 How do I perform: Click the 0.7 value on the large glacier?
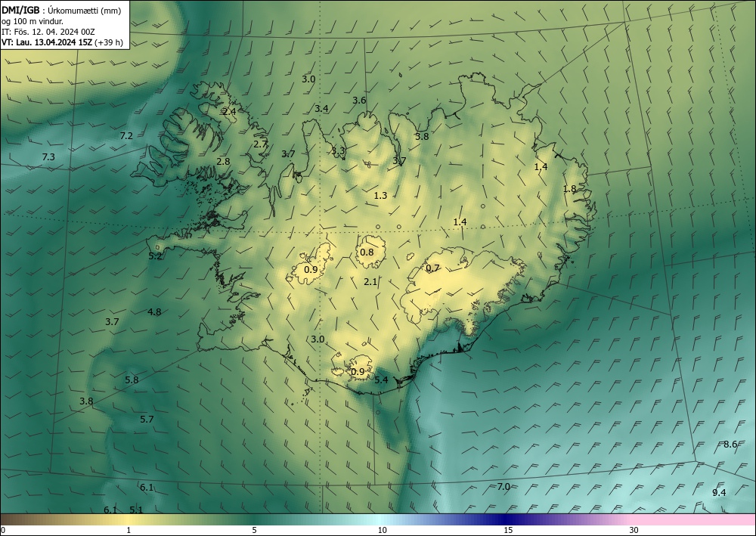[x=433, y=268]
